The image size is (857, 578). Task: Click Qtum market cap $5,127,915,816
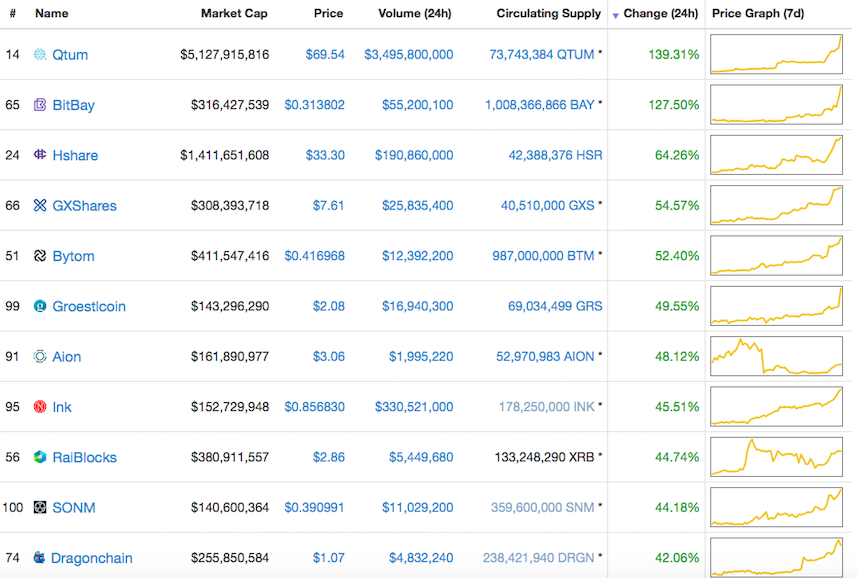point(225,55)
